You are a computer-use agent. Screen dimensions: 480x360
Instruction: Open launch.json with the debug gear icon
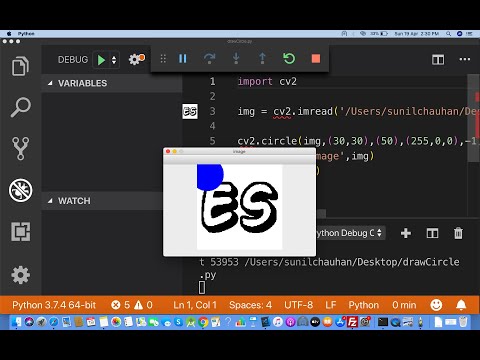pyautogui.click(x=136, y=59)
